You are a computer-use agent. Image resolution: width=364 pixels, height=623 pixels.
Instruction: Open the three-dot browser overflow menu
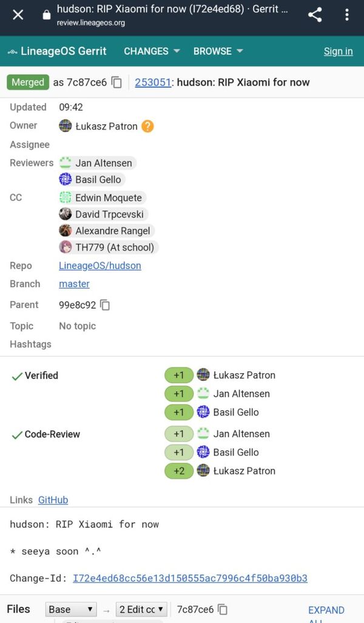coord(347,15)
